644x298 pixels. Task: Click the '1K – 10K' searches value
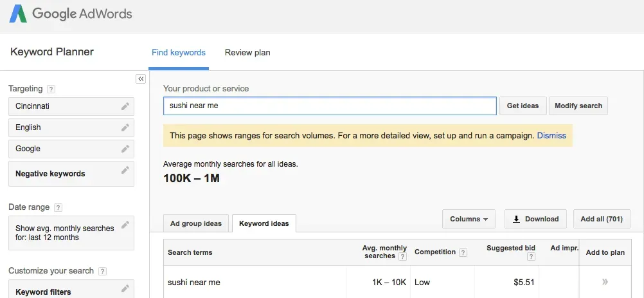[389, 283]
